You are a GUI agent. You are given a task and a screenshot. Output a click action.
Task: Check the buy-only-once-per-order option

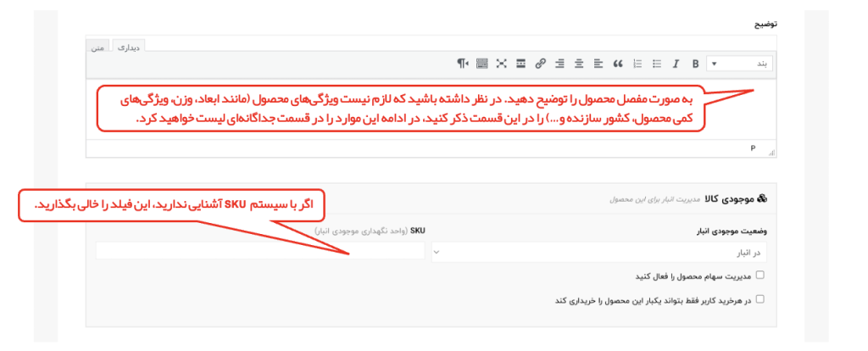759,299
